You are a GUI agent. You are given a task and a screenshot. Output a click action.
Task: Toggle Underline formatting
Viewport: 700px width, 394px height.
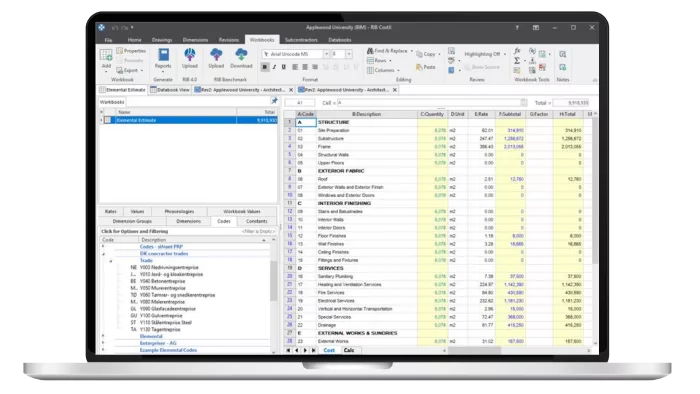click(283, 67)
